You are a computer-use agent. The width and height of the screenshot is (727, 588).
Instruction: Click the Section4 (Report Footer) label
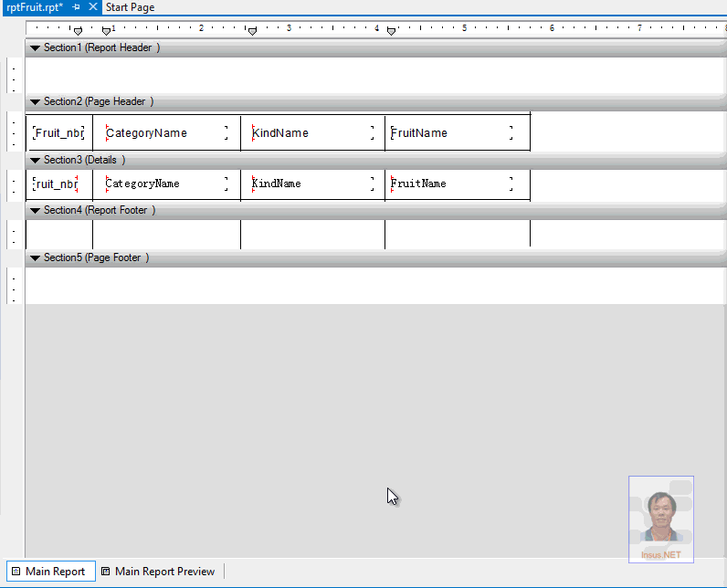click(100, 210)
